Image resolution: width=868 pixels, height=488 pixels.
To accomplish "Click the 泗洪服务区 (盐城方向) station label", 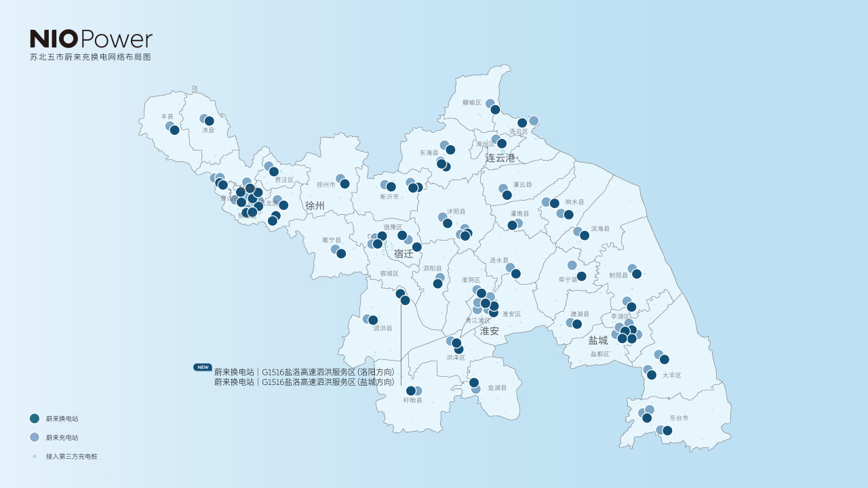I will [304, 382].
